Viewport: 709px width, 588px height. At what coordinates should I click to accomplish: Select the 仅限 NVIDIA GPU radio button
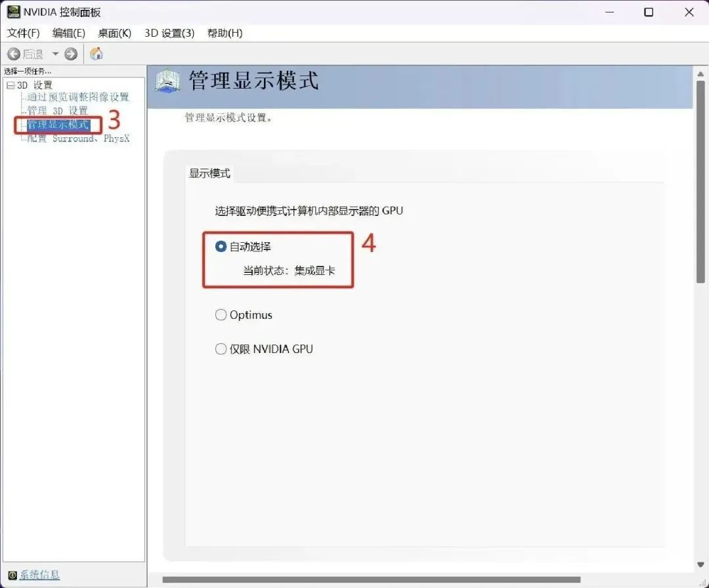coord(221,349)
